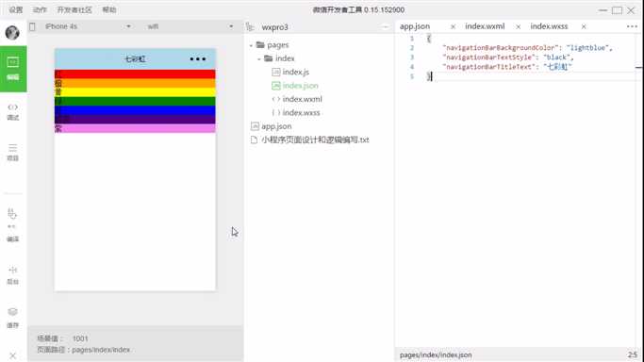Open index.wxml from the file tree
The height and width of the screenshot is (362, 644).
(303, 99)
